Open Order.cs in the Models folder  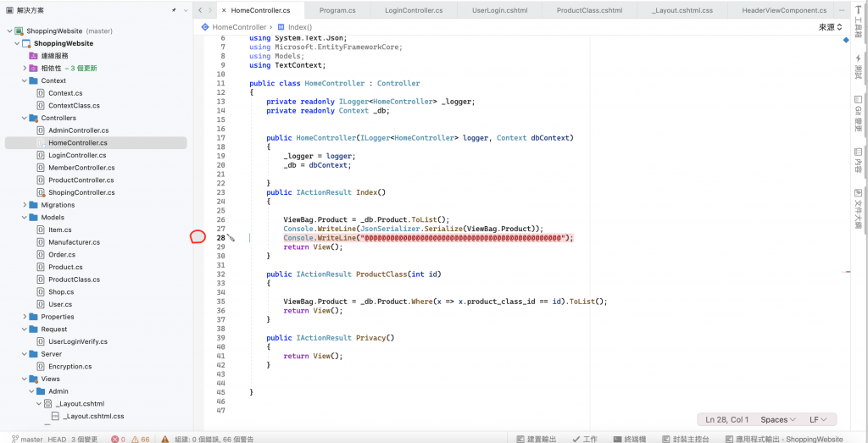(61, 254)
